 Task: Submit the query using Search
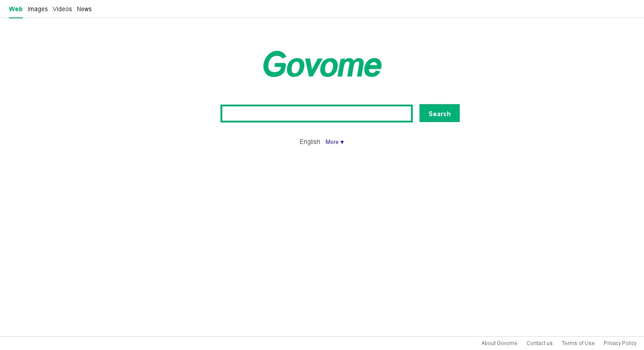pos(439,114)
